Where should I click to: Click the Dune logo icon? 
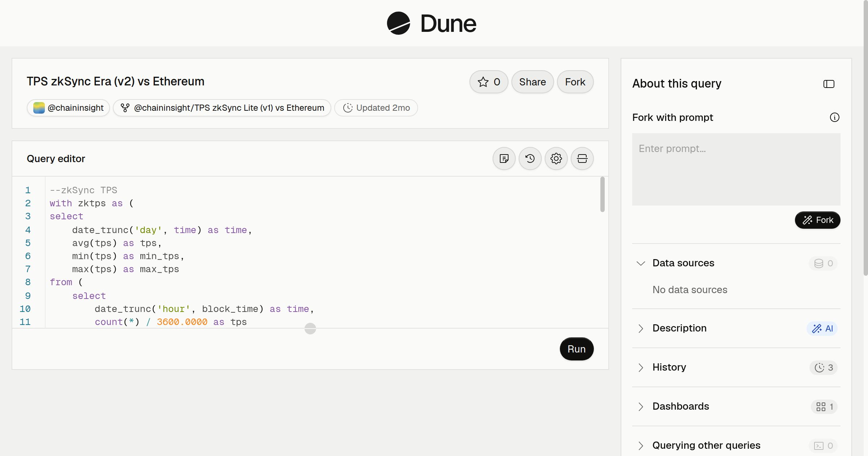point(398,23)
